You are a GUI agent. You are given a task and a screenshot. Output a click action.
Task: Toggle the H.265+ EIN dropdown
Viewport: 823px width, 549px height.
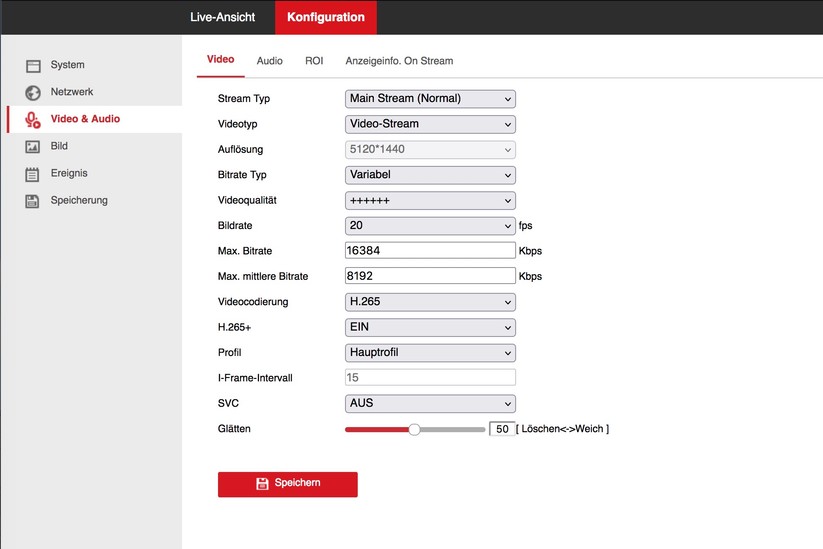430,328
